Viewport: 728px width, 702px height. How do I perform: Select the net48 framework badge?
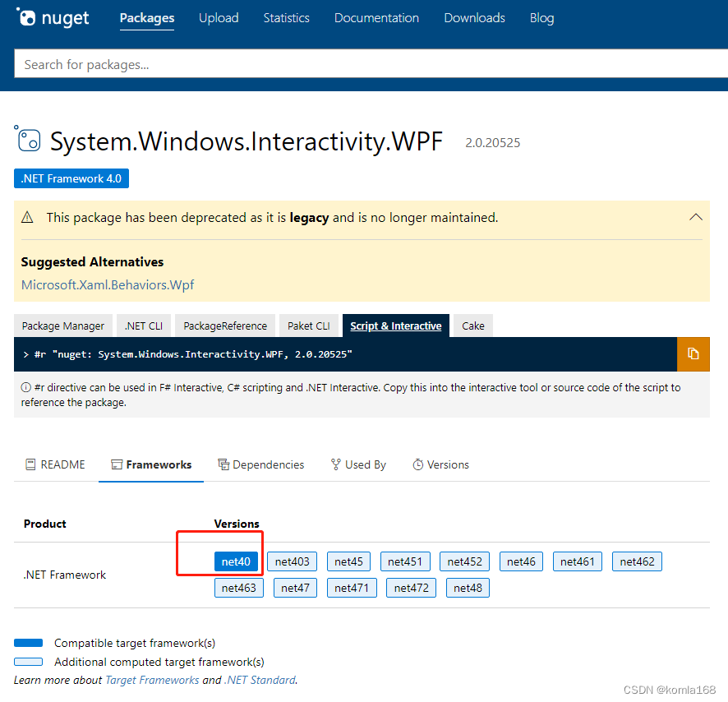468,588
